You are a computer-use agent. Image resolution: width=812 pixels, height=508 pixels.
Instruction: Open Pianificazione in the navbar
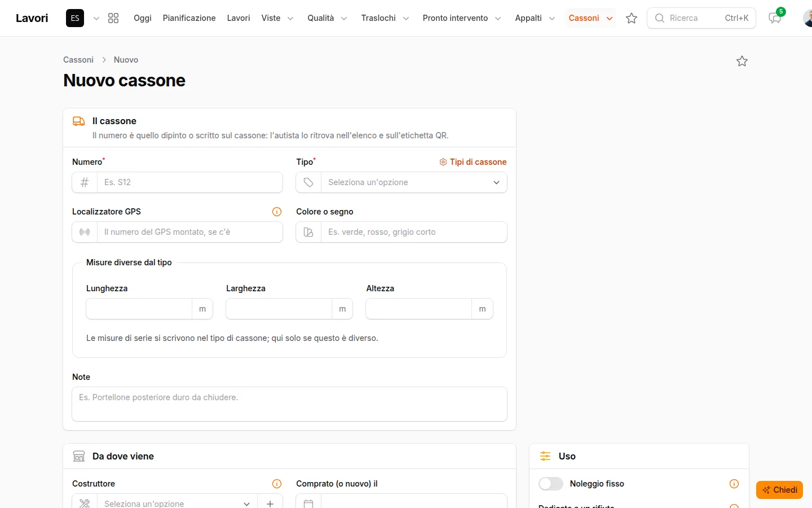189,18
